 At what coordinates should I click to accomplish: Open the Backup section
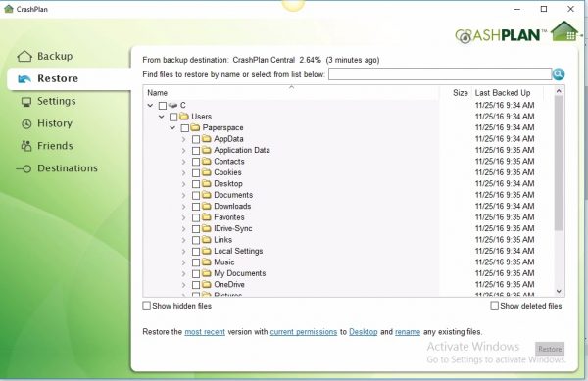pos(55,56)
